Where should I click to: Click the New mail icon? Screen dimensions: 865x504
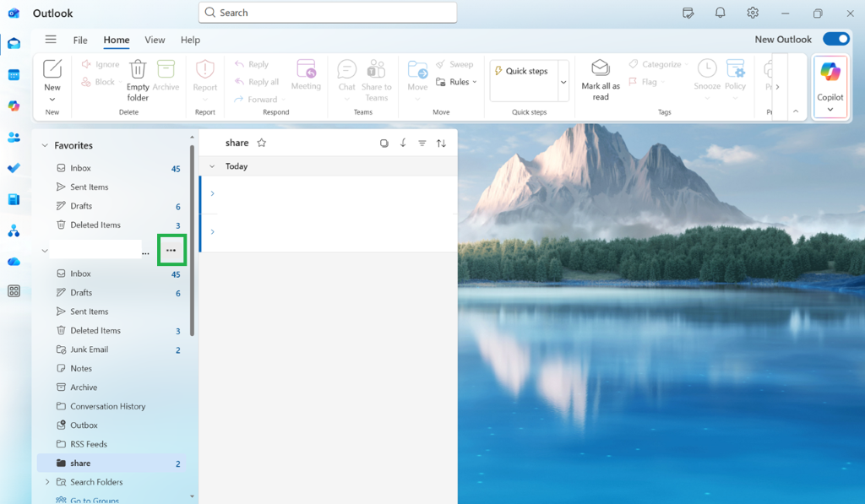[52, 69]
